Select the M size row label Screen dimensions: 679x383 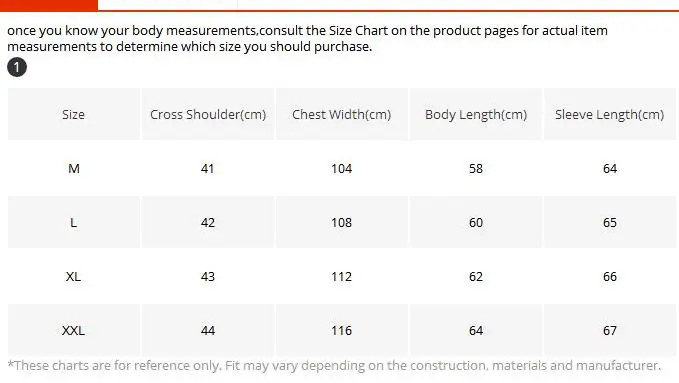tap(74, 169)
